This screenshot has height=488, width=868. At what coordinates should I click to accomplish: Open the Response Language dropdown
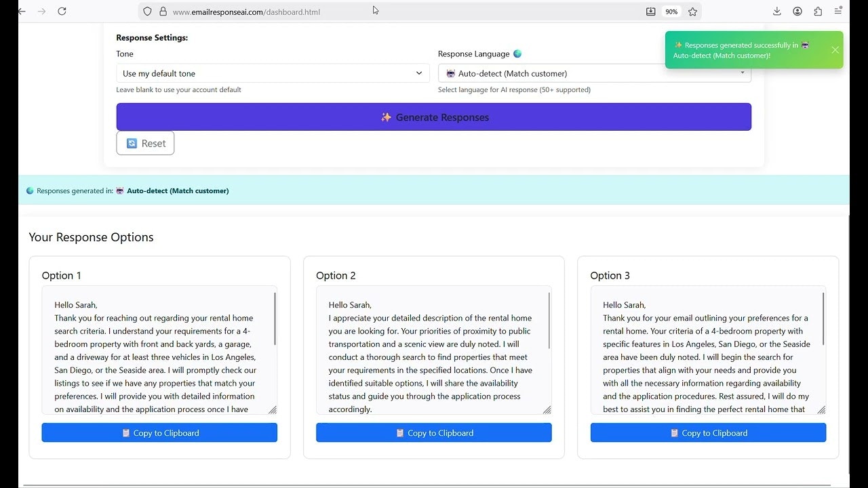point(595,73)
